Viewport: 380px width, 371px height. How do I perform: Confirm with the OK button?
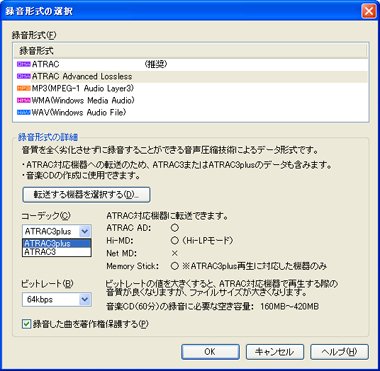[210, 352]
